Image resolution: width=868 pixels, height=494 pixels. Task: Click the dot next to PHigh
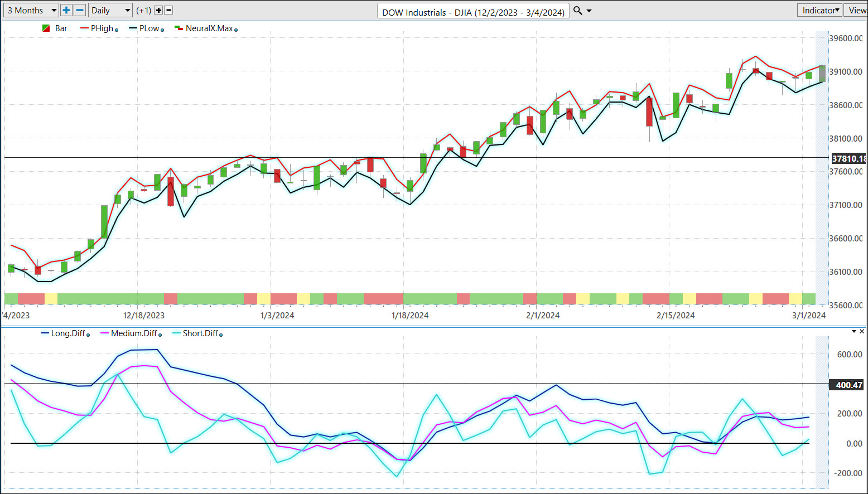[x=117, y=30]
